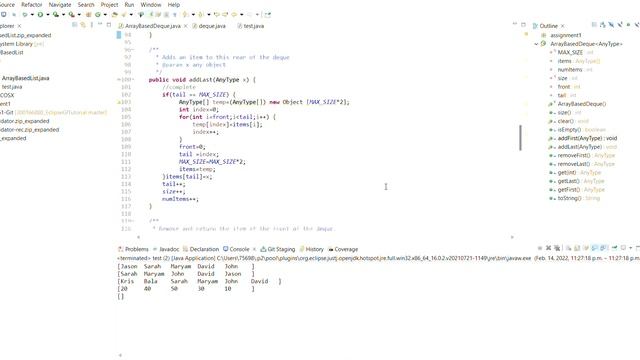Viewport: 640px width, 360px height.
Task: Switch to the Javadoc tab
Action: (166, 249)
